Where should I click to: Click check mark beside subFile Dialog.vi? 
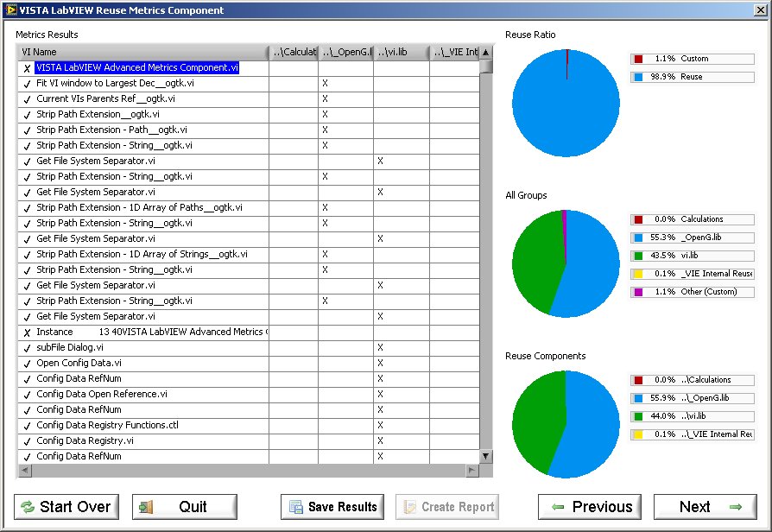(27, 348)
